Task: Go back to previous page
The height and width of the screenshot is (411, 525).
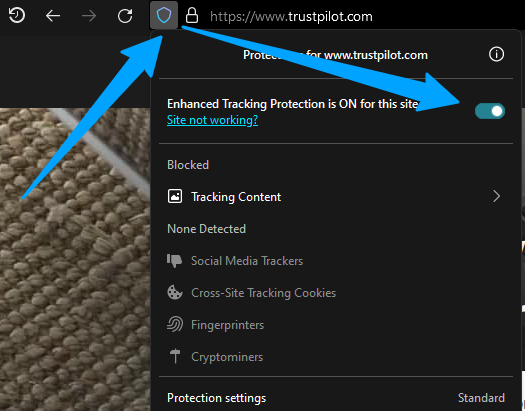Action: coord(53,16)
